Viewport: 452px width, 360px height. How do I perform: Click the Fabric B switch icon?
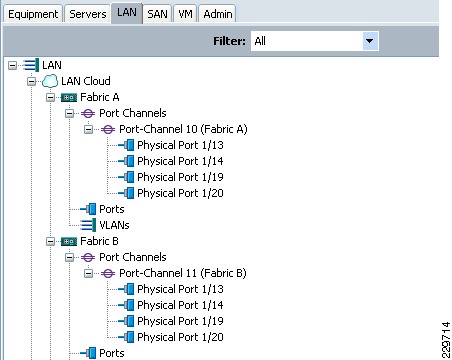pos(69,241)
